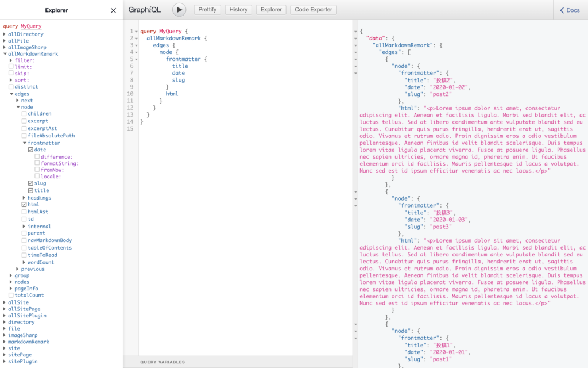Toggle the Explorer button in toolbar
Screen dimensions: 588x368
click(271, 10)
